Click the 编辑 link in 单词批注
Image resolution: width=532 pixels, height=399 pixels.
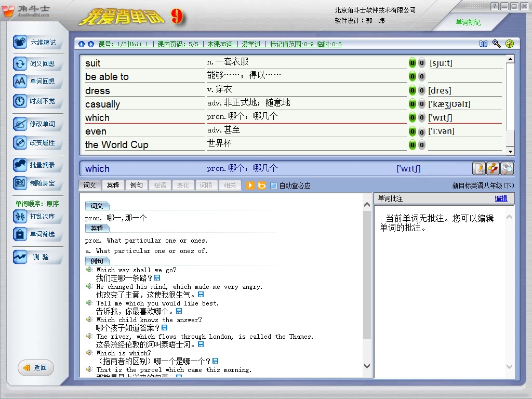(x=501, y=198)
